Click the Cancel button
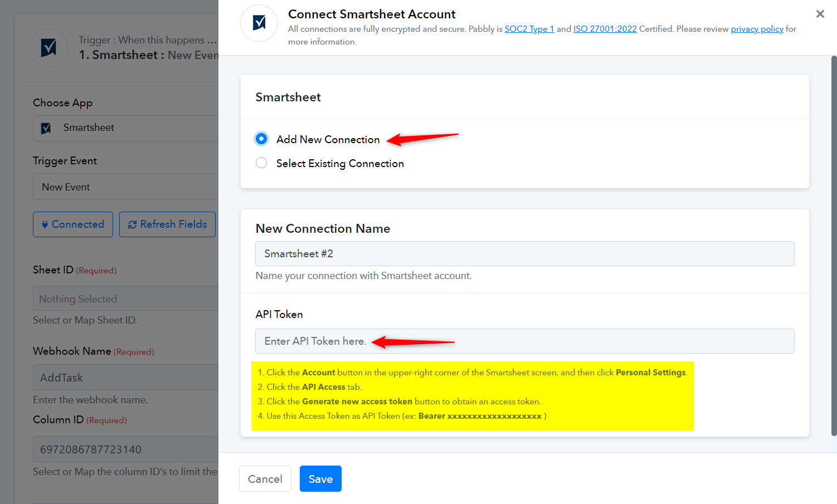Viewport: 837px width, 504px height. pos(265,479)
